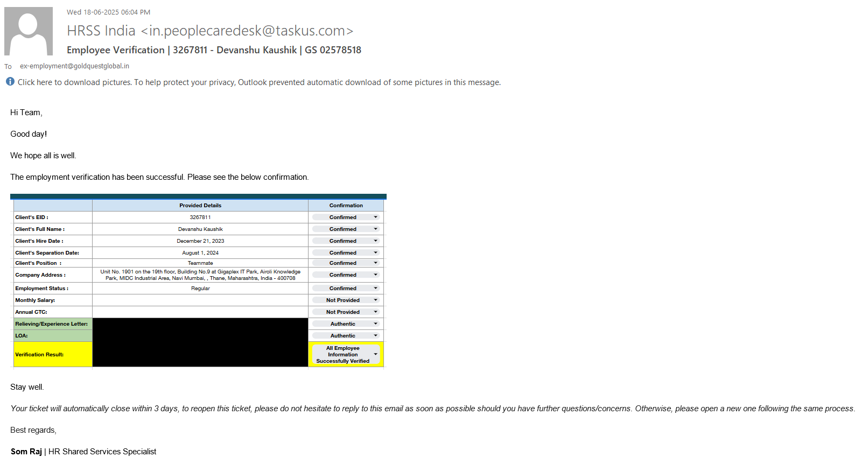Click the position value Teammate
868x464 pixels.
click(200, 263)
